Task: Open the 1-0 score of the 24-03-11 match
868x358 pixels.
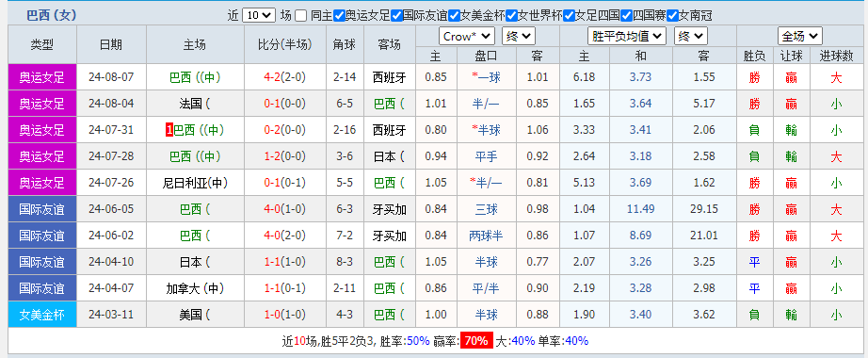Action: pyautogui.click(x=272, y=315)
